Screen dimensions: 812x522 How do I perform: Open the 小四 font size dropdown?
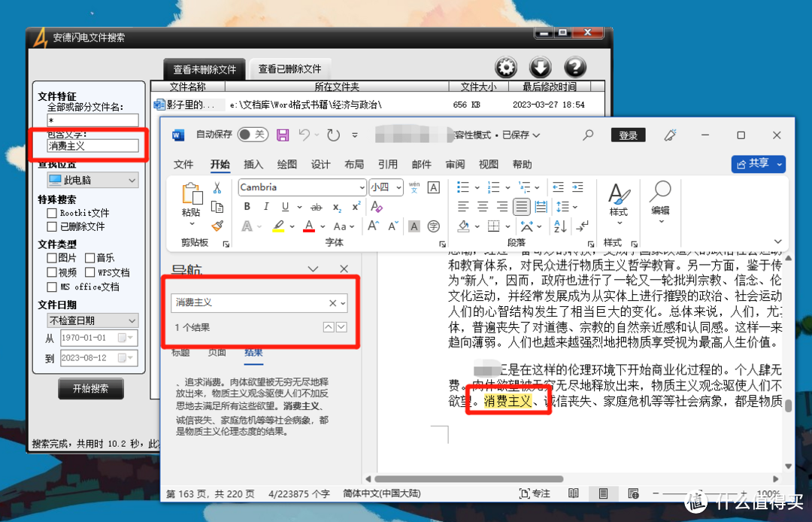[x=398, y=187]
